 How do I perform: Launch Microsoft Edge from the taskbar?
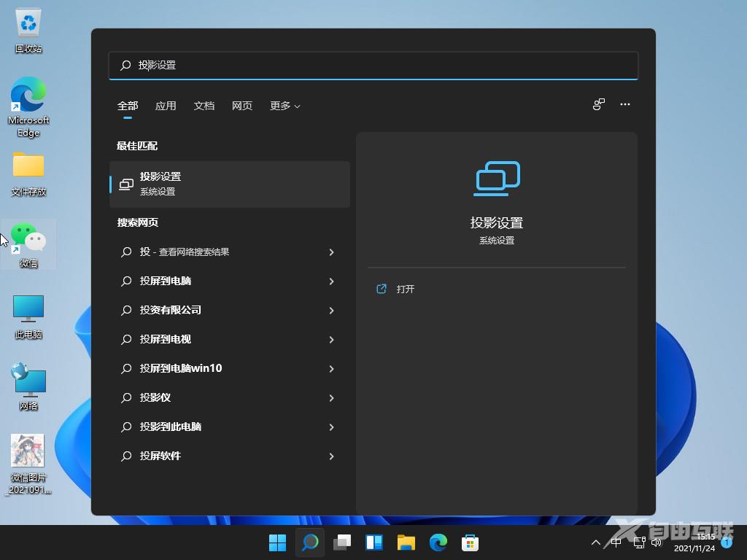point(438,542)
